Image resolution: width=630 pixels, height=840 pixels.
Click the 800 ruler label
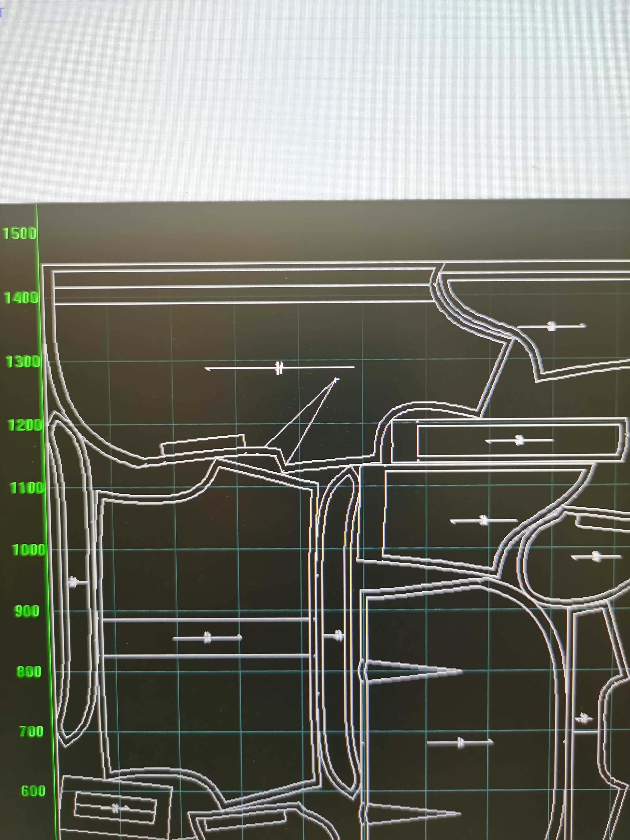29,672
